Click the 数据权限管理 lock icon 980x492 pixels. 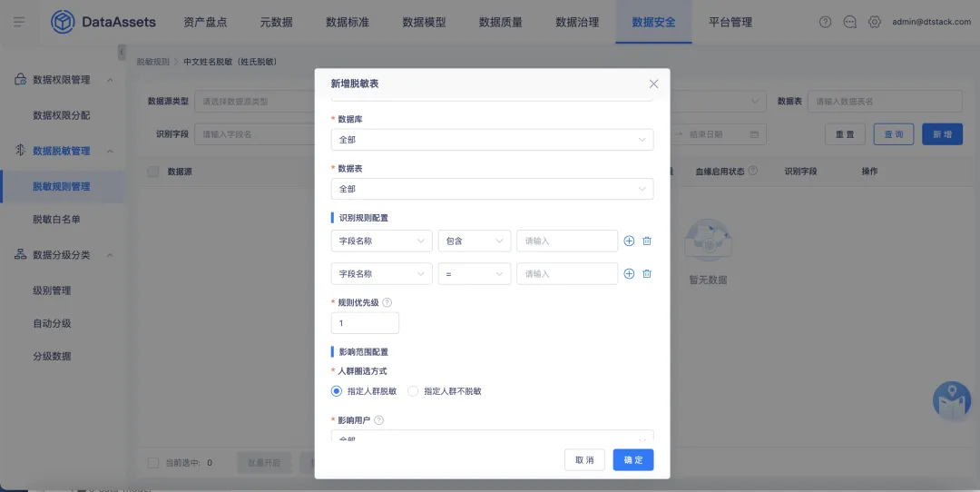21,79
